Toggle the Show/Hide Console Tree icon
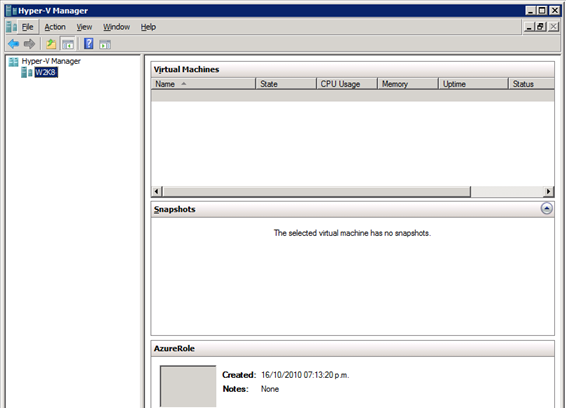 tap(68, 44)
